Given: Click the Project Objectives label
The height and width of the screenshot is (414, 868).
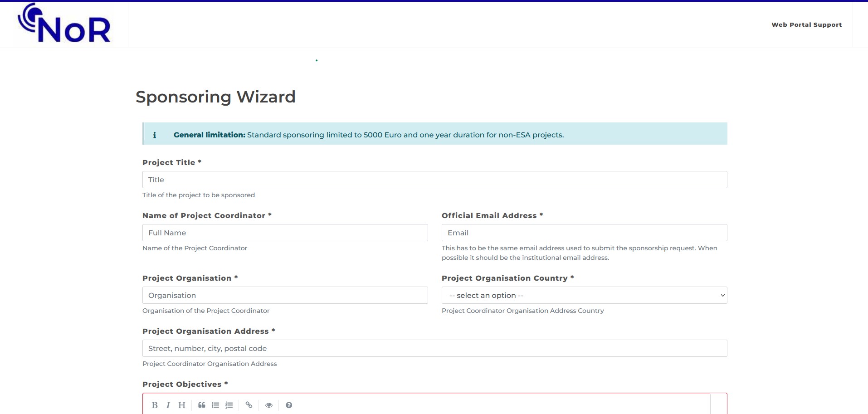Looking at the screenshot, I should [182, 384].
